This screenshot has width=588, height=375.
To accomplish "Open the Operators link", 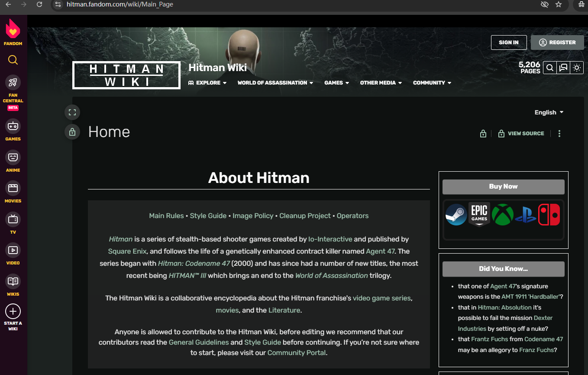I will (353, 215).
